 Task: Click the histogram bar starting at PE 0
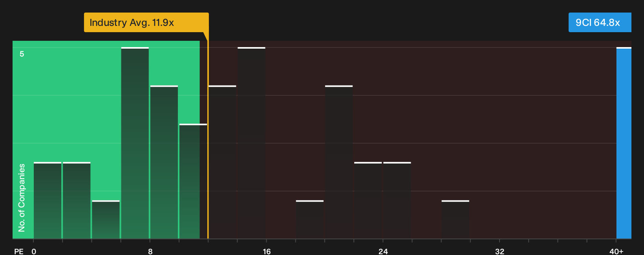pos(48,200)
